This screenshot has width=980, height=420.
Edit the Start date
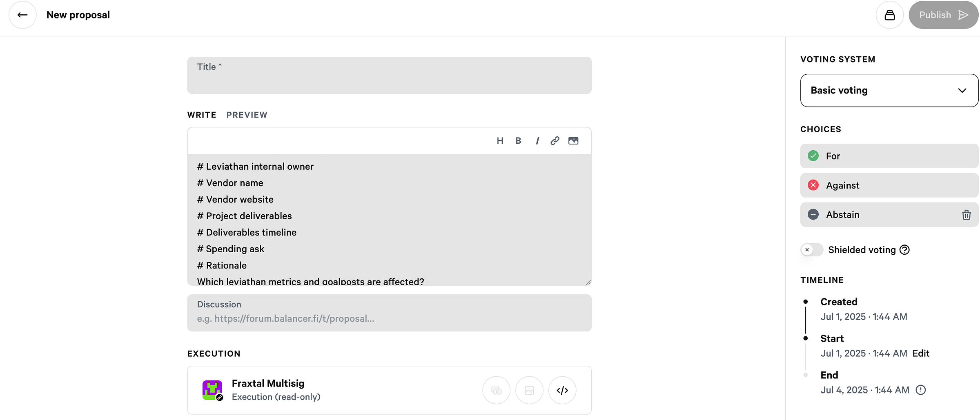click(x=921, y=353)
